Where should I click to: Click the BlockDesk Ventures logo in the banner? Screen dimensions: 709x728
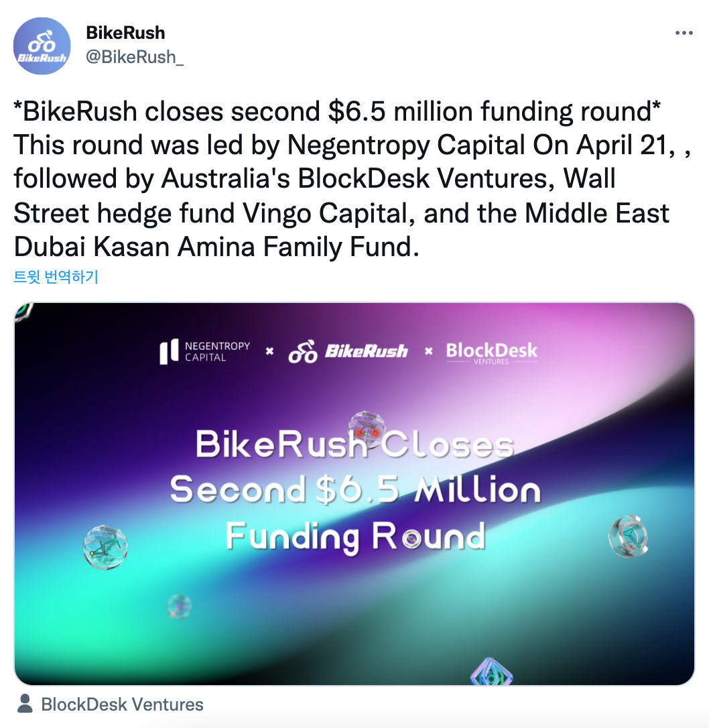point(492,352)
